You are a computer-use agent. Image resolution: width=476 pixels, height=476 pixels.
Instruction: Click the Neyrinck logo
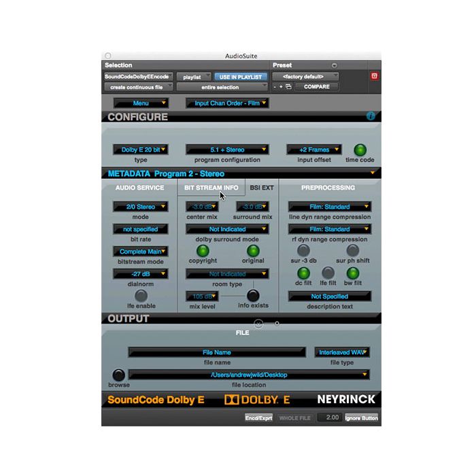click(x=346, y=399)
